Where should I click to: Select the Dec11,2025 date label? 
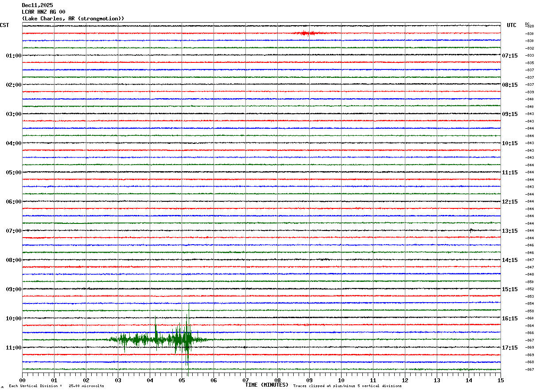[x=37, y=5]
